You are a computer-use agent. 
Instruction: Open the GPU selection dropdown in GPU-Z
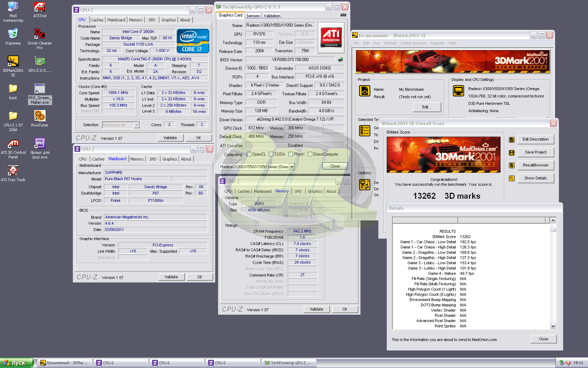(292, 167)
